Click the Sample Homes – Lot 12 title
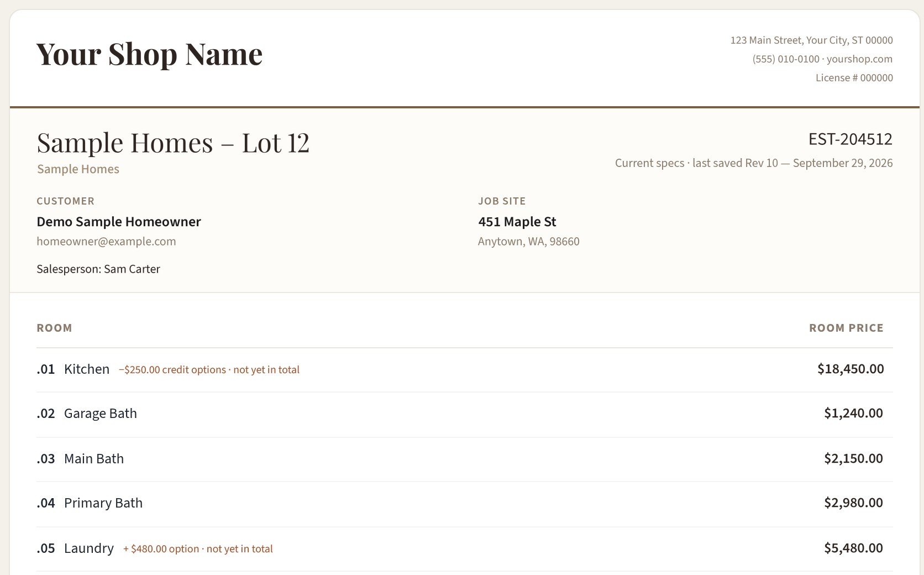Image resolution: width=924 pixels, height=575 pixels. [x=173, y=143]
